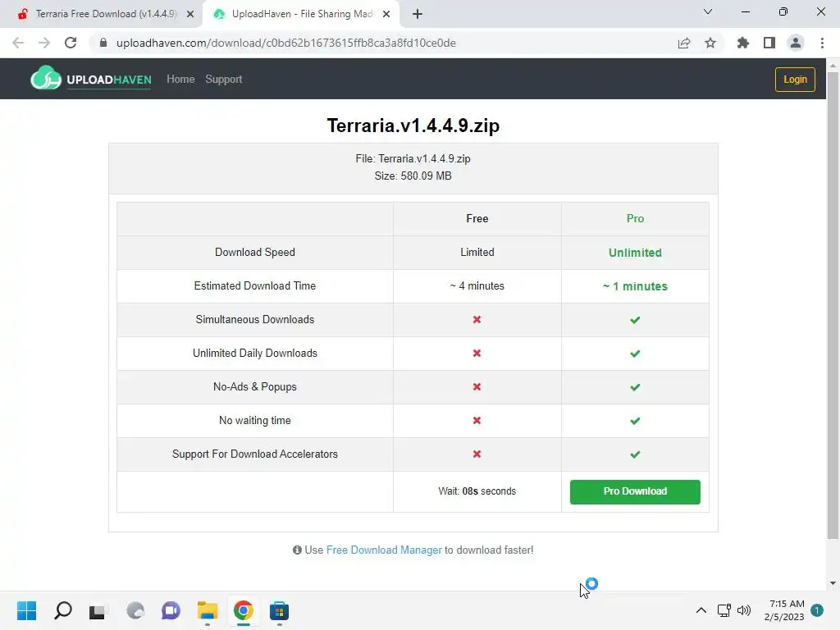Open Microsoft Edge on taskbar

(135, 610)
